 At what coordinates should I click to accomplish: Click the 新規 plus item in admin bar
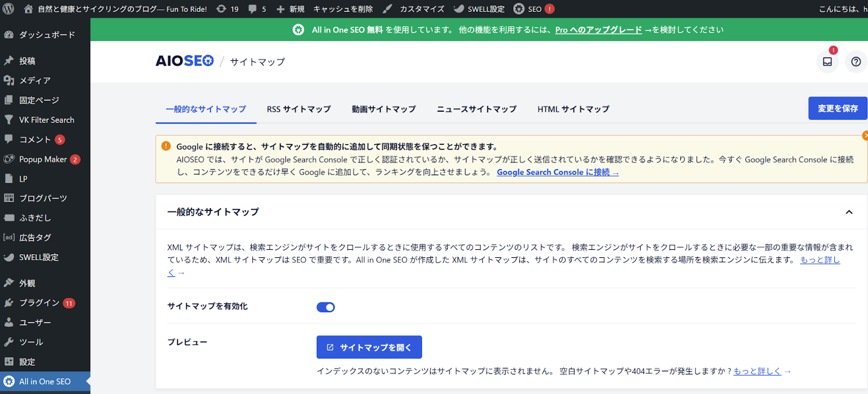pos(290,9)
